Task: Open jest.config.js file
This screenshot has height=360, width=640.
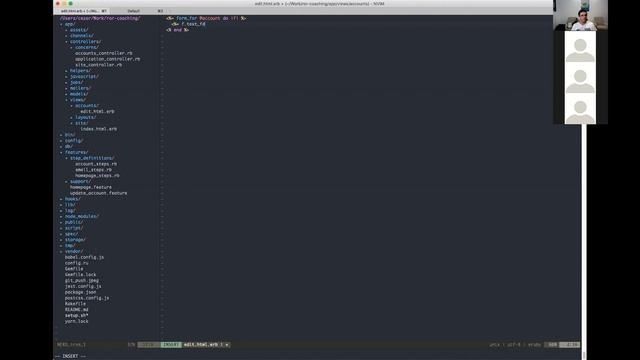Action: (83, 286)
